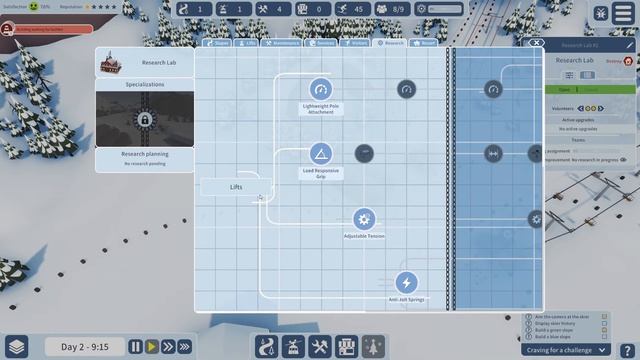640x360 pixels.
Task: Set game to fast forward speed
Action: tap(168, 347)
